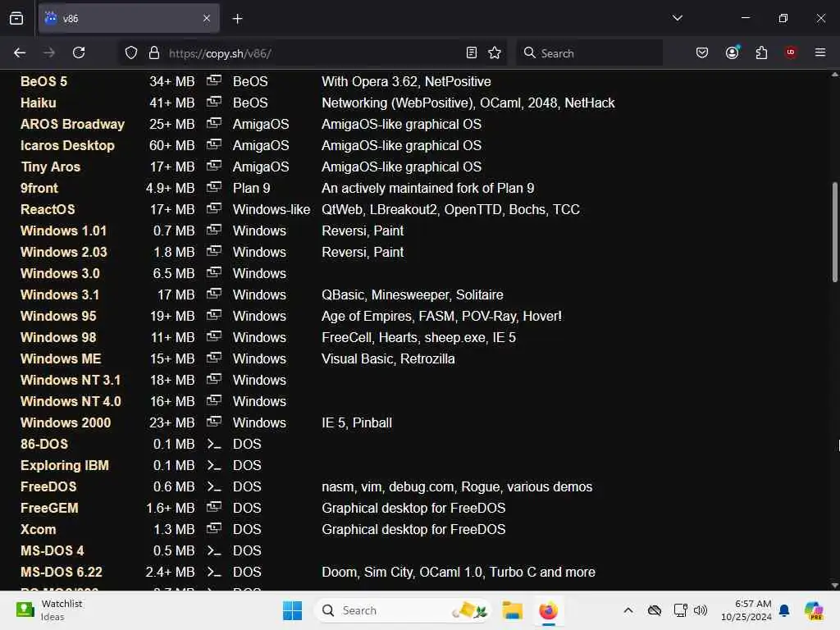Image resolution: width=840 pixels, height=630 pixels.
Task: Go back to the previous page
Action: [x=20, y=52]
